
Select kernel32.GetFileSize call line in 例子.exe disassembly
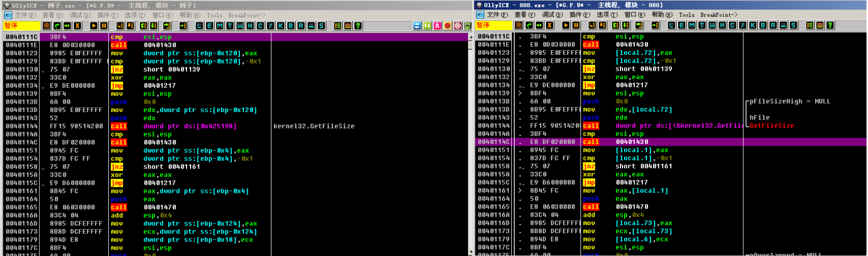(x=190, y=127)
